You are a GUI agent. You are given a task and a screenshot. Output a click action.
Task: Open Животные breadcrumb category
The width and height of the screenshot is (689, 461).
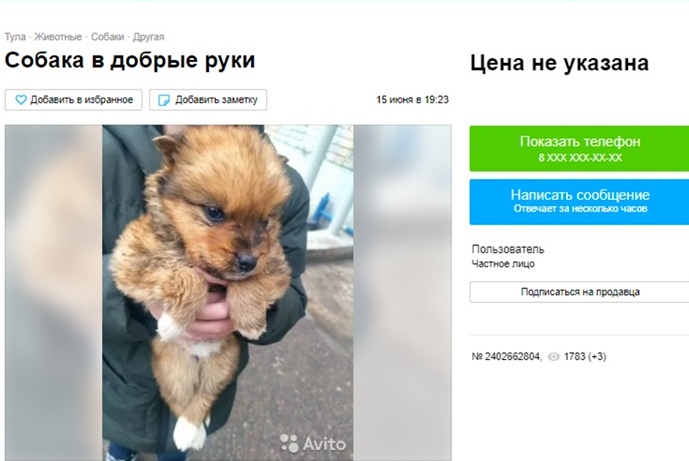coord(58,37)
